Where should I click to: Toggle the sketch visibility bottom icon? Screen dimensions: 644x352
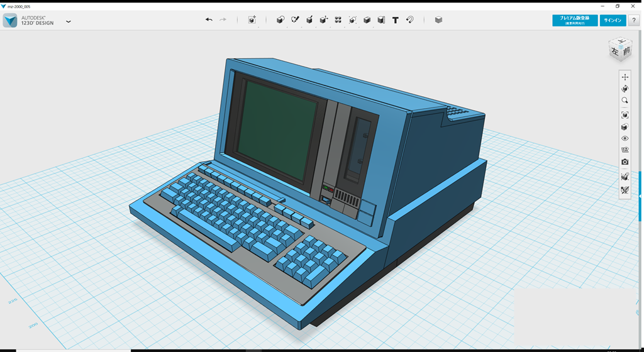click(625, 190)
